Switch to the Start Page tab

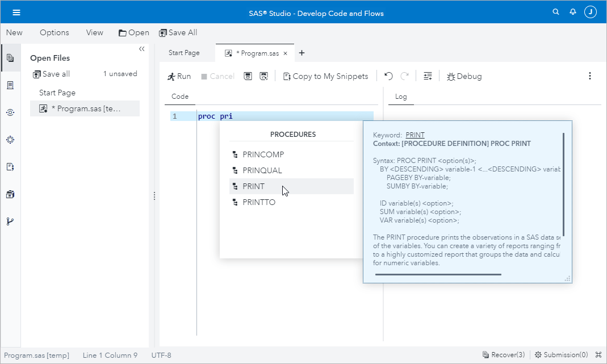point(185,53)
